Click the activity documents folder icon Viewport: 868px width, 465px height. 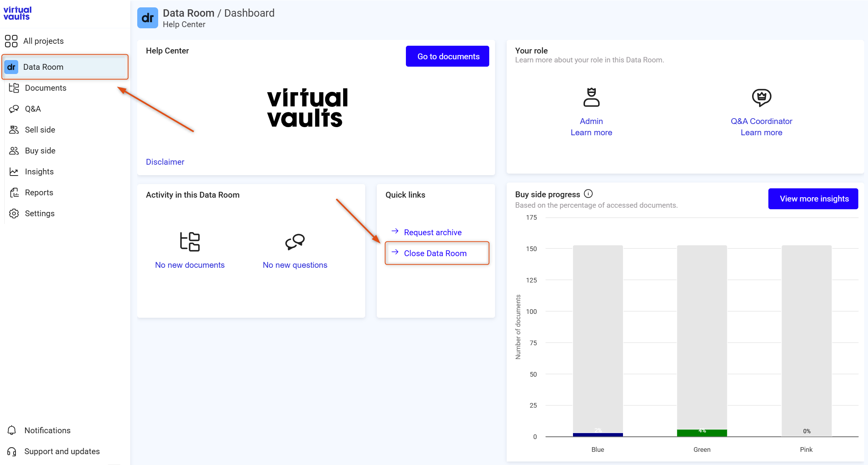coord(190,242)
